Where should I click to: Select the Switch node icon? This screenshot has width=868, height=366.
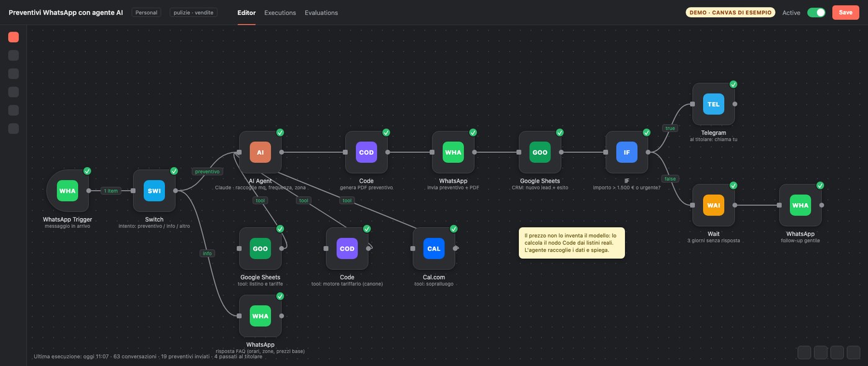154,191
